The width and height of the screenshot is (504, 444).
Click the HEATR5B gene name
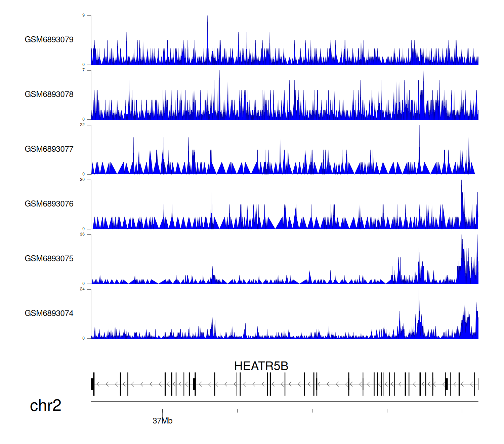click(x=261, y=366)
